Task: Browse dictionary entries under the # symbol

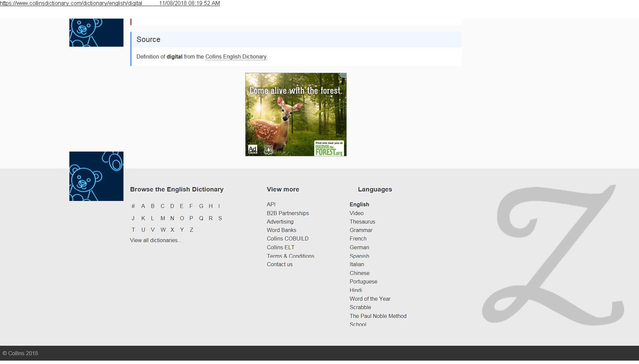Action: point(133,206)
